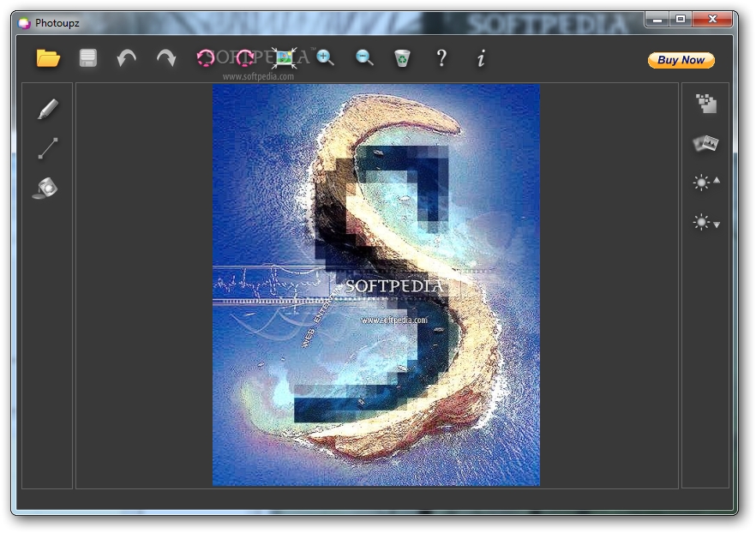Screen dimensions: 756x533
Task: Save the image with the floppy disk icon
Action: coord(87,58)
